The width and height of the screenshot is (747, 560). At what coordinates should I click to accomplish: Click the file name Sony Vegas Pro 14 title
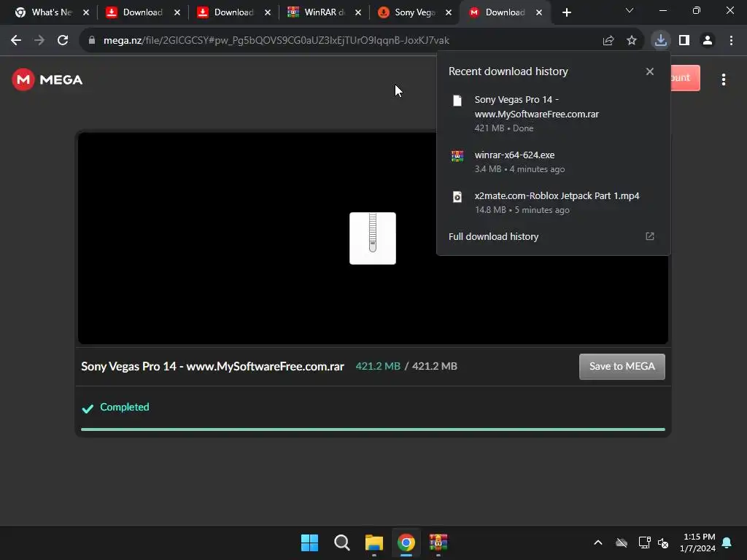(x=212, y=366)
